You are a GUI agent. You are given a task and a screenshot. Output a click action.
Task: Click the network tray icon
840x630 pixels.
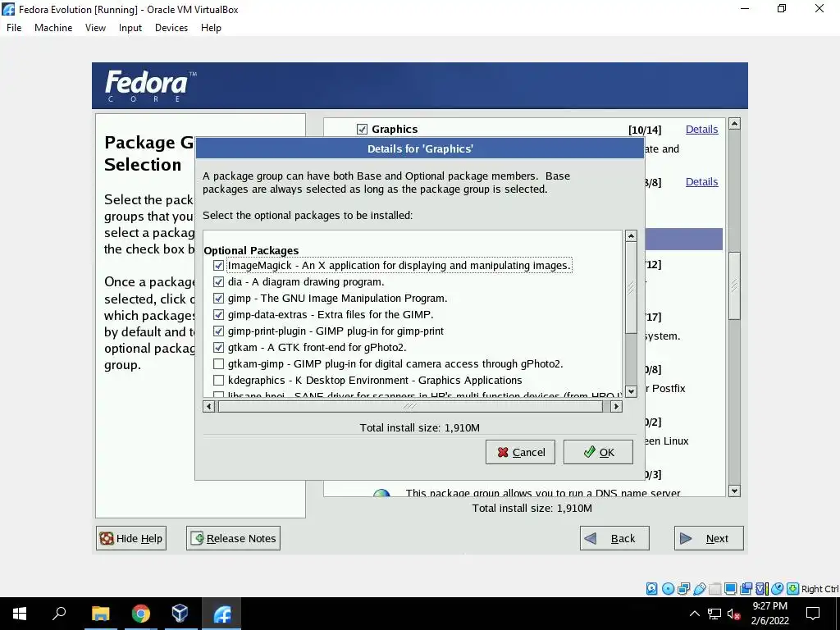tap(714, 614)
